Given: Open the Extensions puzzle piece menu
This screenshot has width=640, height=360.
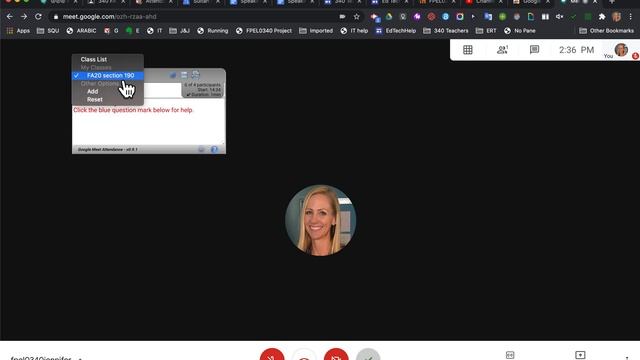Looking at the screenshot, I should 602,17.
